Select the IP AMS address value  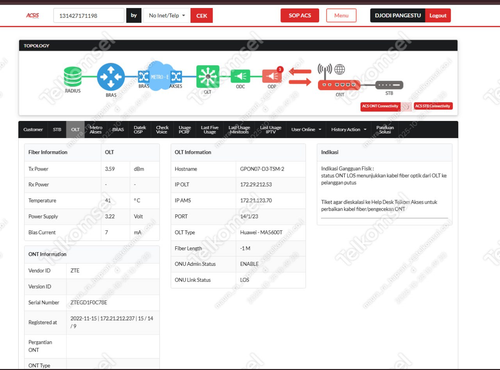pyautogui.click(x=256, y=200)
